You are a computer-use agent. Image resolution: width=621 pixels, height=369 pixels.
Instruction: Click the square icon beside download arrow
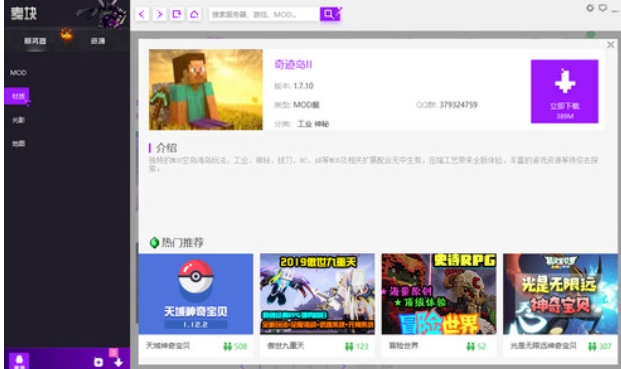pos(99,362)
